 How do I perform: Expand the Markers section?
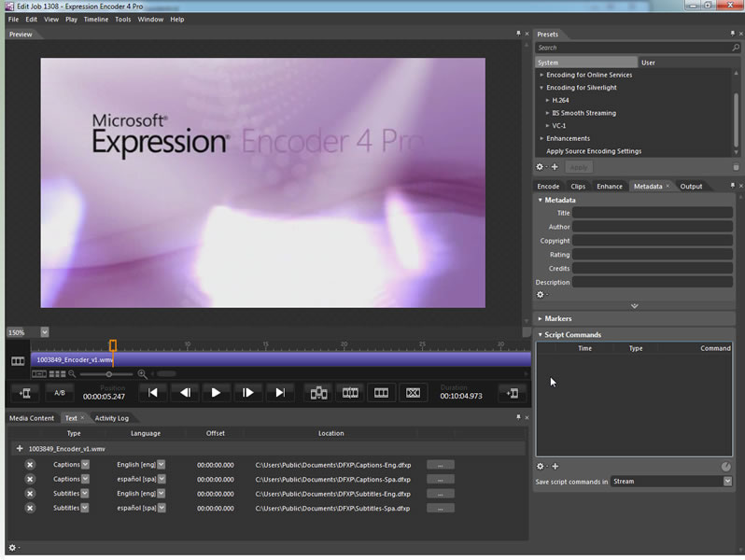(x=540, y=318)
